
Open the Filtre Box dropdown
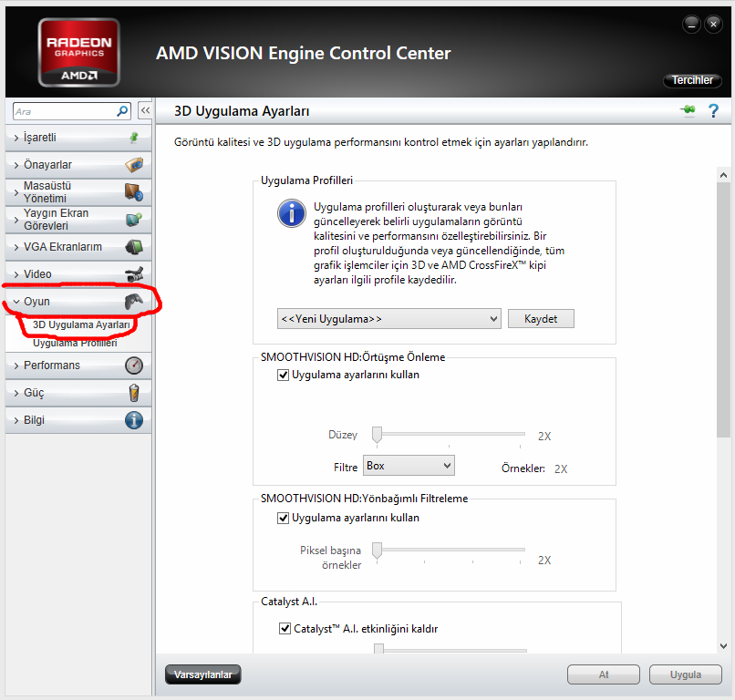pos(409,465)
